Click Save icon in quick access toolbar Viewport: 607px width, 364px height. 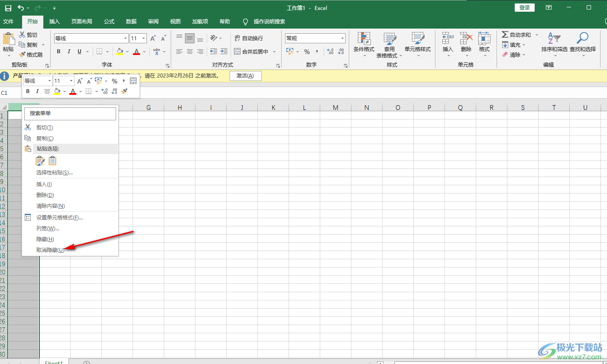8,8
